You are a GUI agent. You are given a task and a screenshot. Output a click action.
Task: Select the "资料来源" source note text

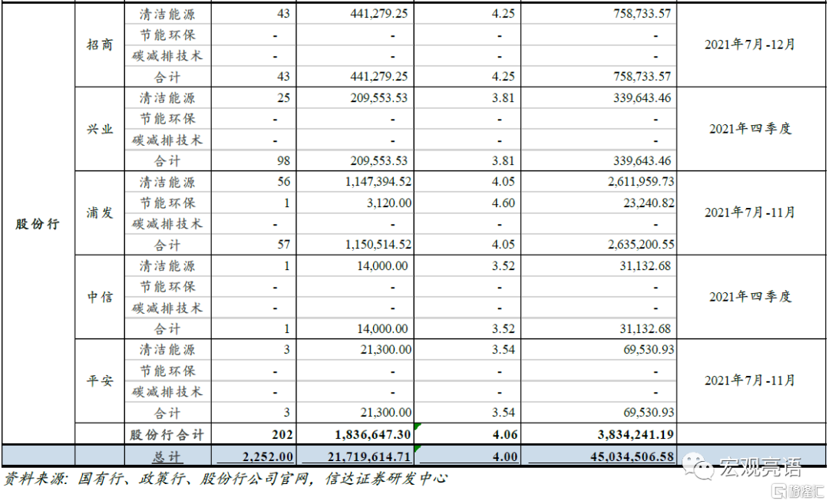tap(226, 479)
